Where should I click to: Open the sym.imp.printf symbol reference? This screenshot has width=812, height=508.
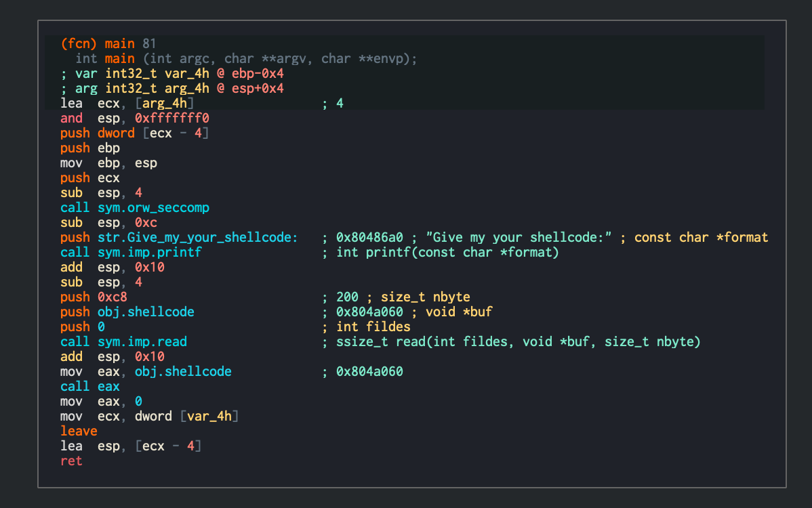click(x=150, y=252)
